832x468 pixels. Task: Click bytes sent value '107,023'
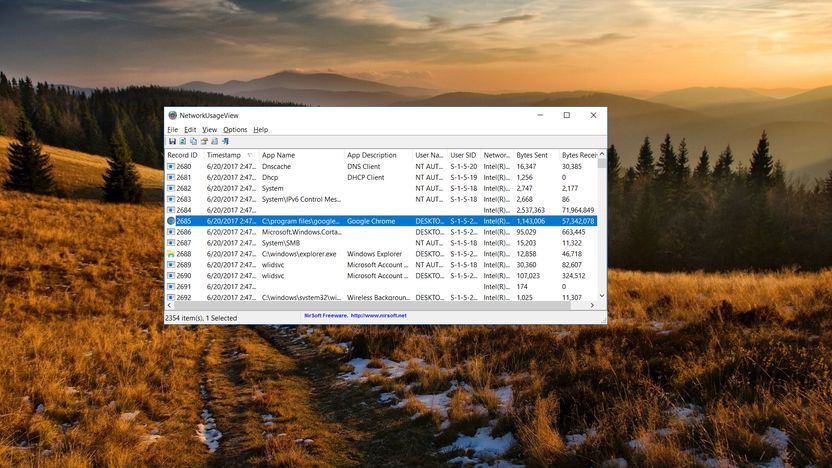(x=528, y=275)
